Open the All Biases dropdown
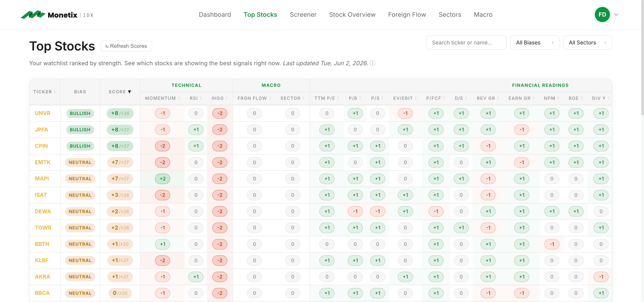 pos(534,42)
